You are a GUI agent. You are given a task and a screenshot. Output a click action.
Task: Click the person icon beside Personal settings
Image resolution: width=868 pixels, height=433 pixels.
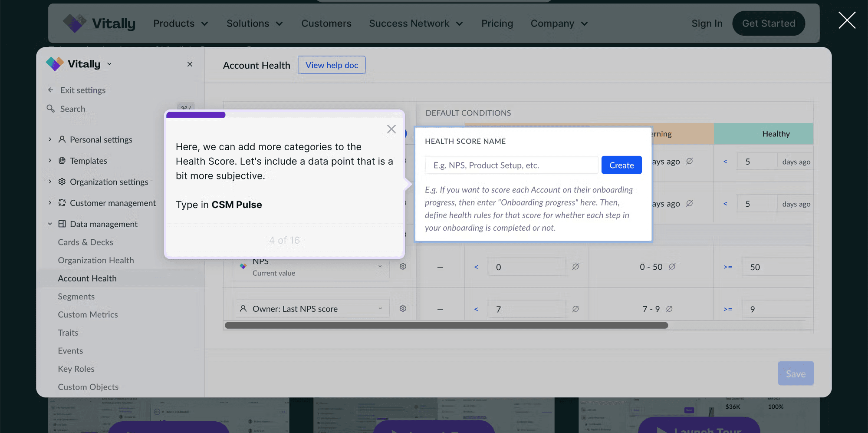(62, 139)
